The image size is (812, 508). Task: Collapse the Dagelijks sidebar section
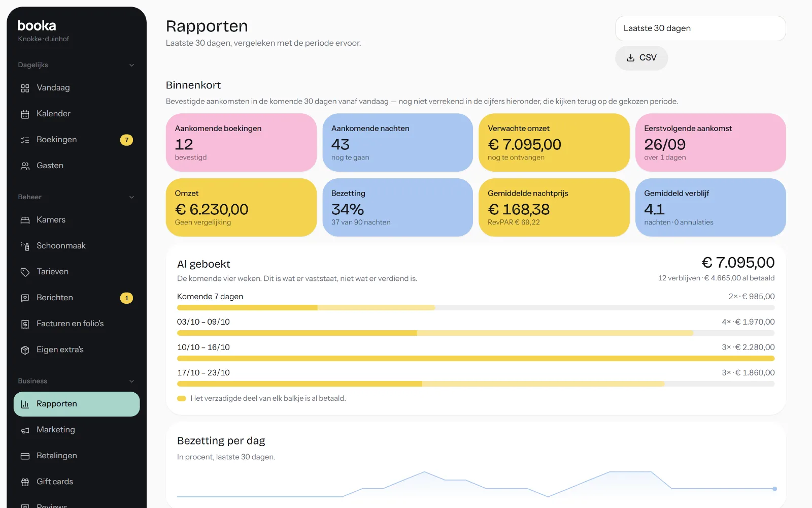click(131, 65)
